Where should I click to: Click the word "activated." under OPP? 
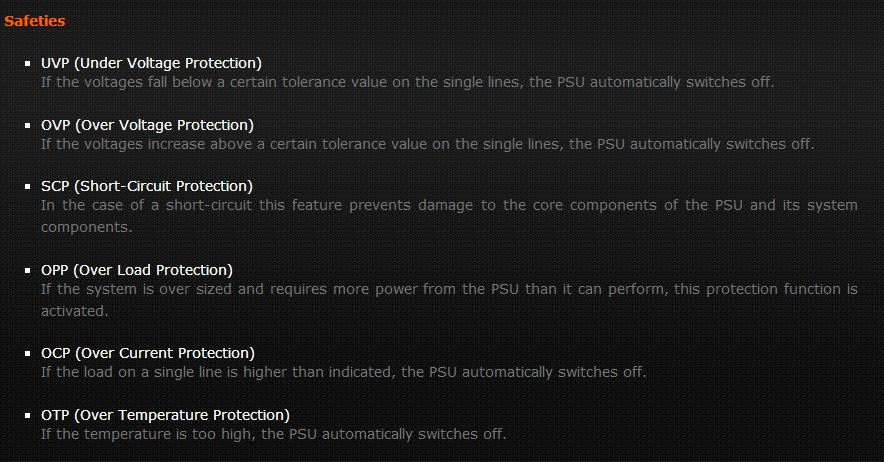74,310
